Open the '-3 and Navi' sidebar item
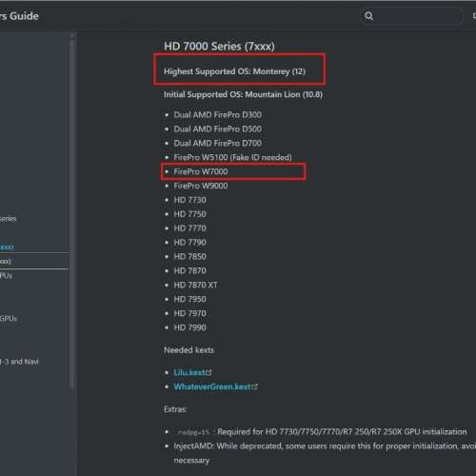The width and height of the screenshot is (476, 476). [19, 362]
